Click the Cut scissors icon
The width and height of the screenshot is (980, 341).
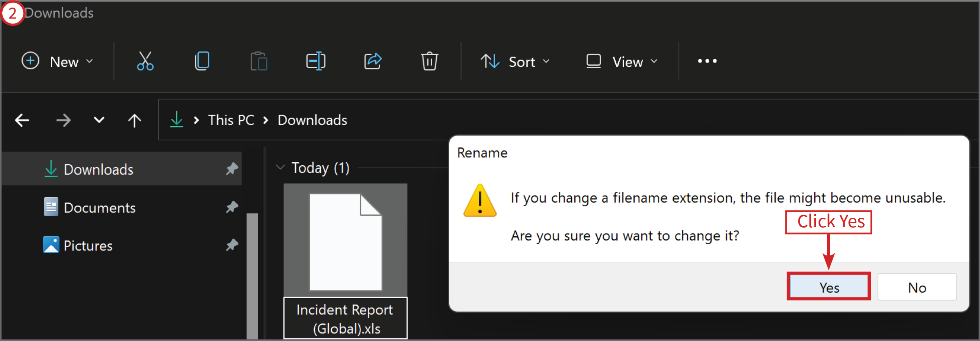coord(145,61)
